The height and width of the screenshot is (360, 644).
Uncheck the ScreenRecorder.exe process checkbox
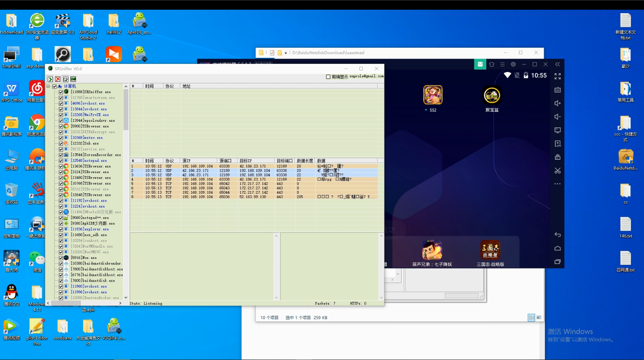tap(61, 155)
